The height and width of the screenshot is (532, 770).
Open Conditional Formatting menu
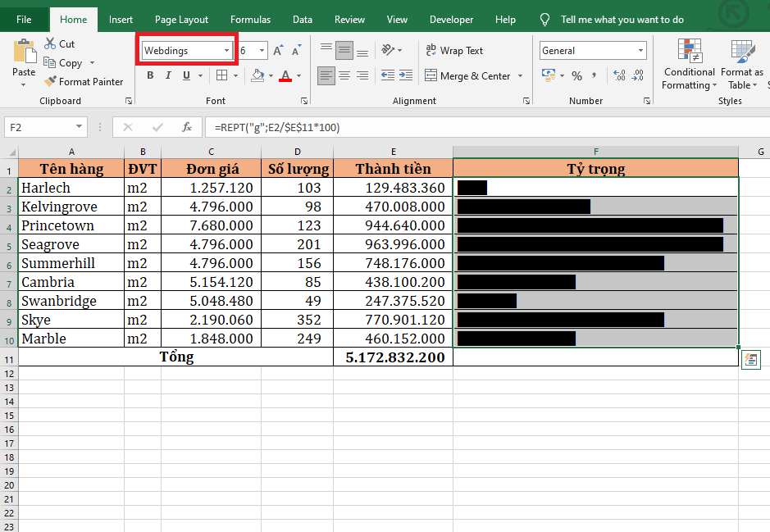690,66
